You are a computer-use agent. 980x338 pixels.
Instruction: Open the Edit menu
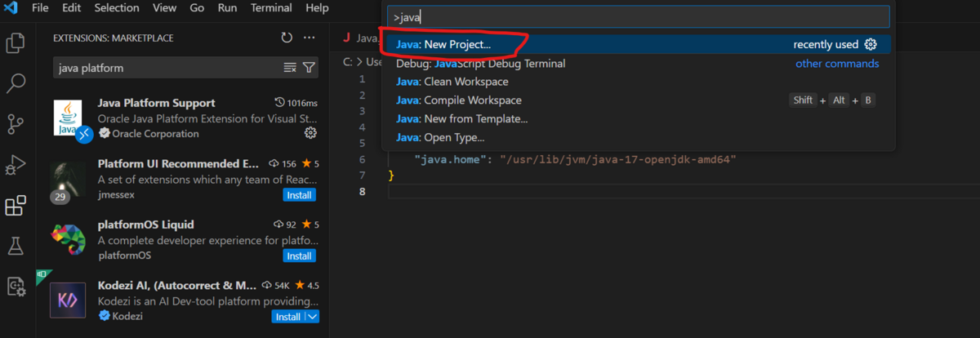[x=71, y=8]
